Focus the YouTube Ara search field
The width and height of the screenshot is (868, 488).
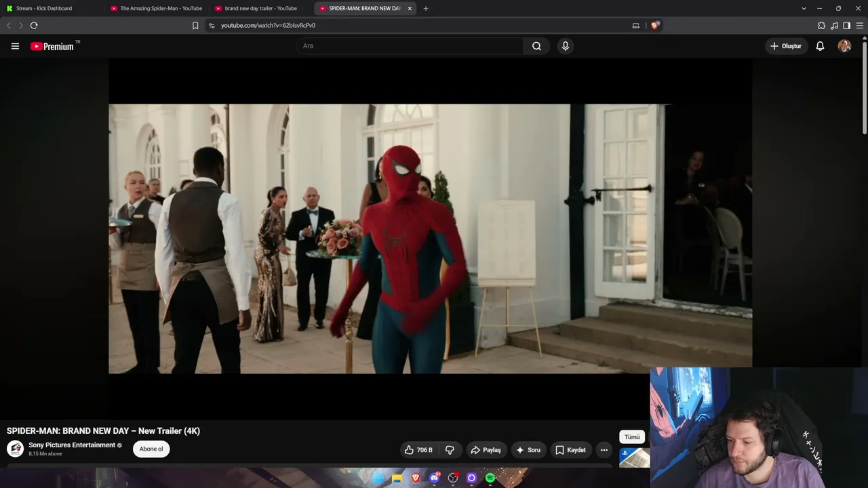point(409,46)
